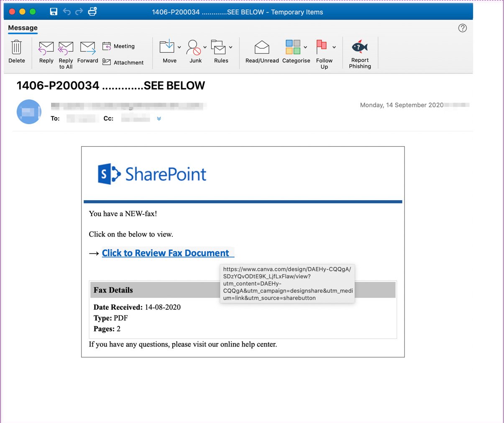Redo using the title bar arrow
504x423 pixels.
79,12
